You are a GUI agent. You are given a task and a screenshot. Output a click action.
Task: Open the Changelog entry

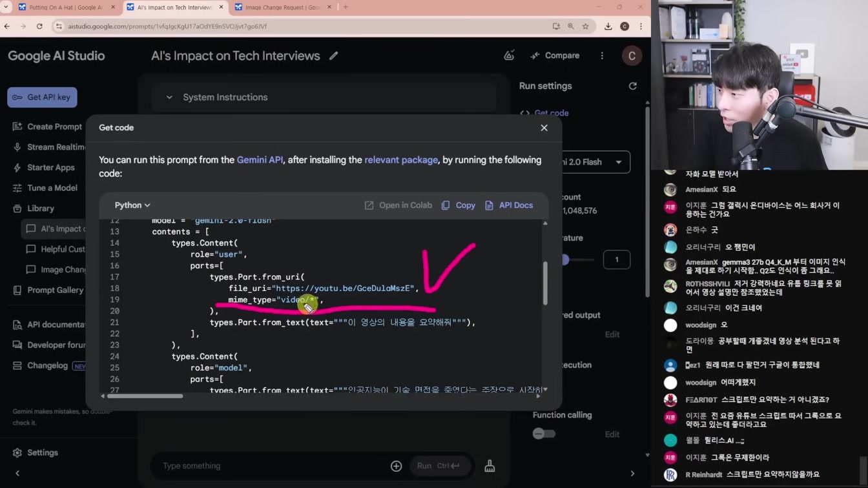tap(48, 366)
